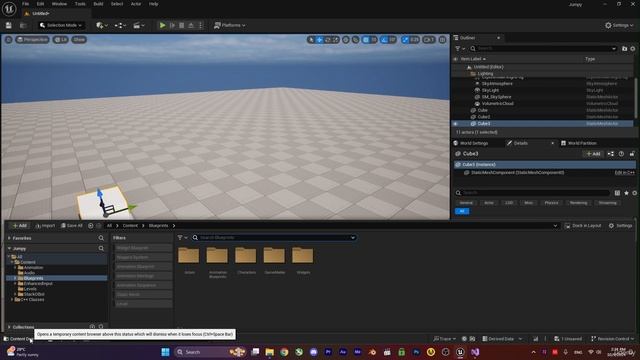
Task: Open the quick add content dropdown
Action: pos(102,25)
